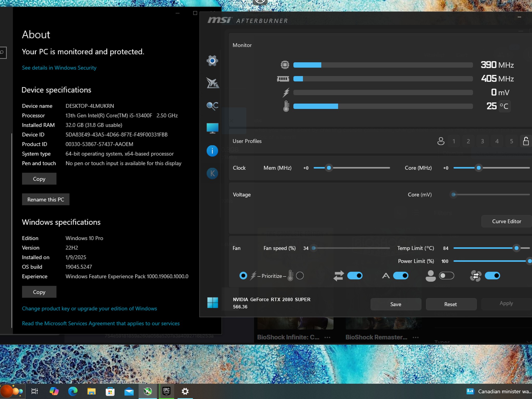
Task: Switch to MSI Afterburner taskbar icon
Action: 148,391
